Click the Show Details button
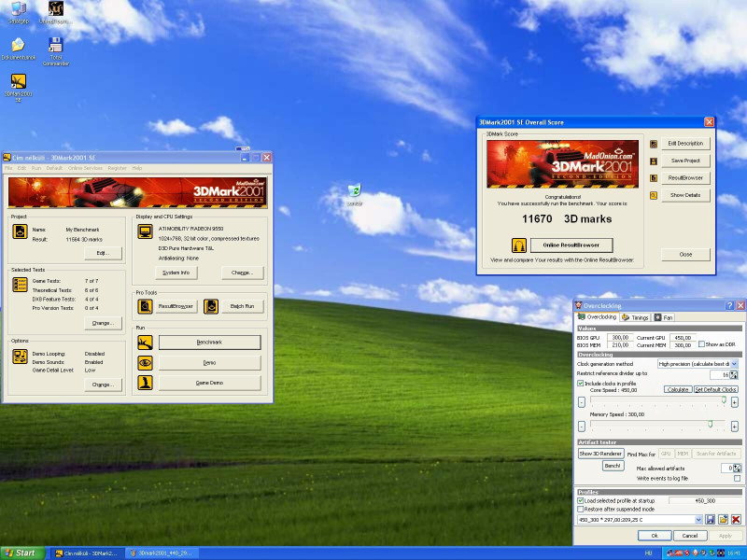Screen dimensions: 747x560 685,195
